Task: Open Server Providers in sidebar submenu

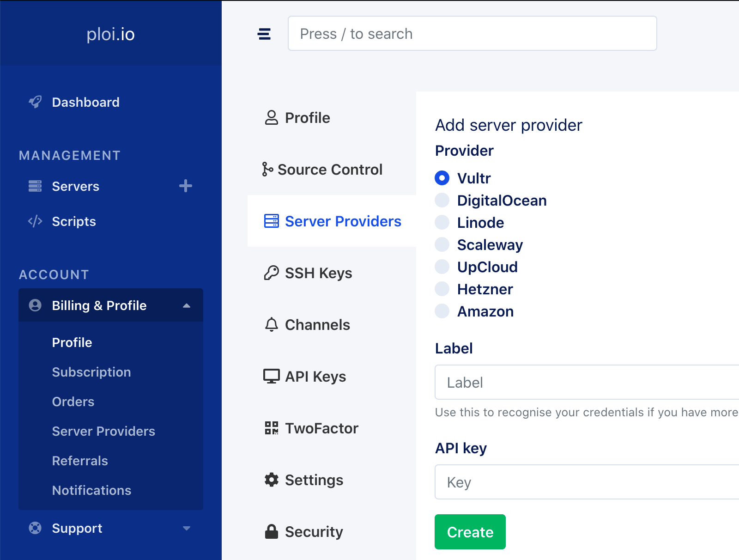Action: (103, 431)
